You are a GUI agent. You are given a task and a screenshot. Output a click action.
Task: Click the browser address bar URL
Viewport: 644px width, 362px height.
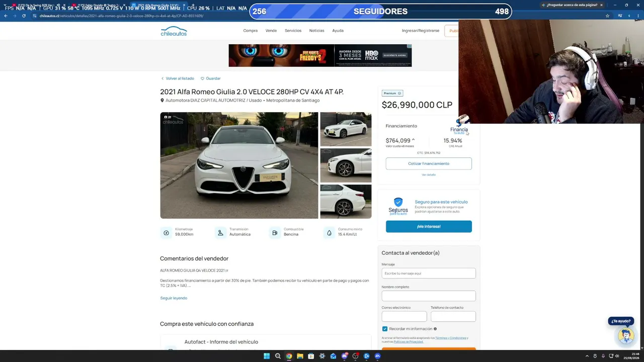[121, 16]
